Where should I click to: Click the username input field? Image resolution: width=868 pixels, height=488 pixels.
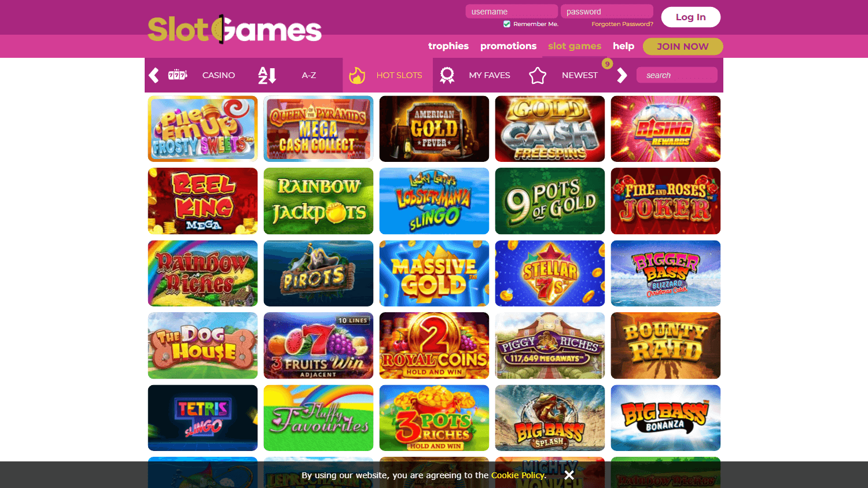tap(512, 12)
